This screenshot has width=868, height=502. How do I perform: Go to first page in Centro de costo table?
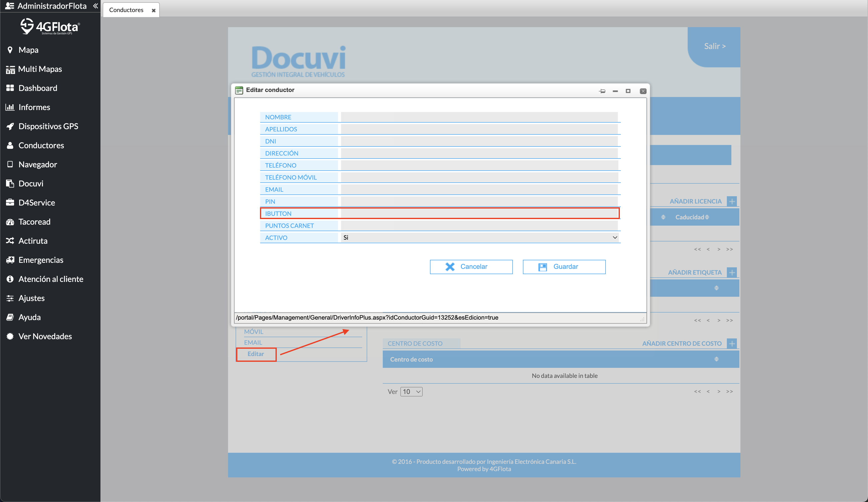tap(697, 391)
